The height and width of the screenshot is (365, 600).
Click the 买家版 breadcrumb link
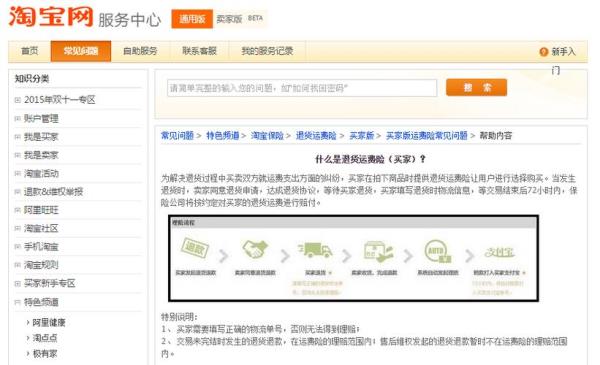362,135
